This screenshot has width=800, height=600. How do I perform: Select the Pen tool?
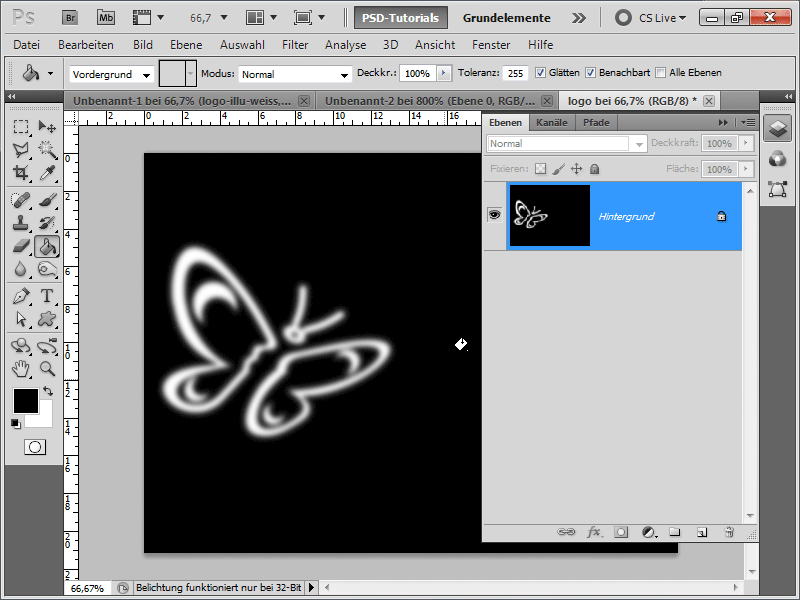(21, 296)
